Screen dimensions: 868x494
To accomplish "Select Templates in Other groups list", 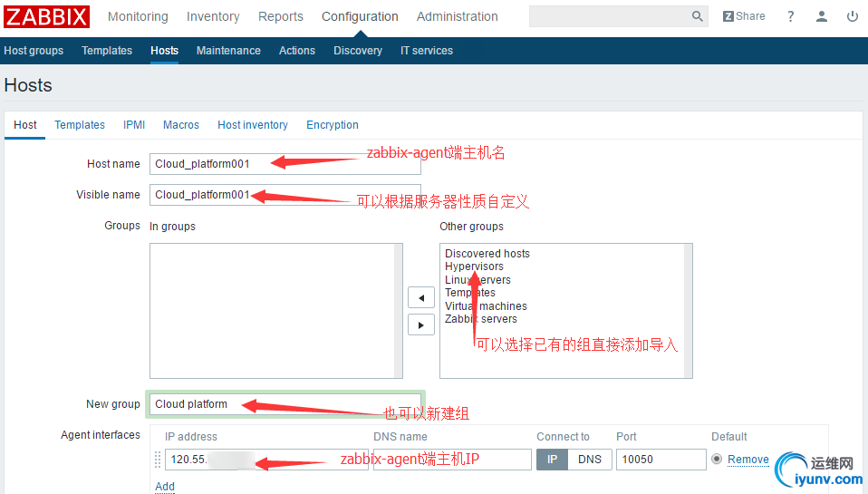I will click(x=470, y=293).
